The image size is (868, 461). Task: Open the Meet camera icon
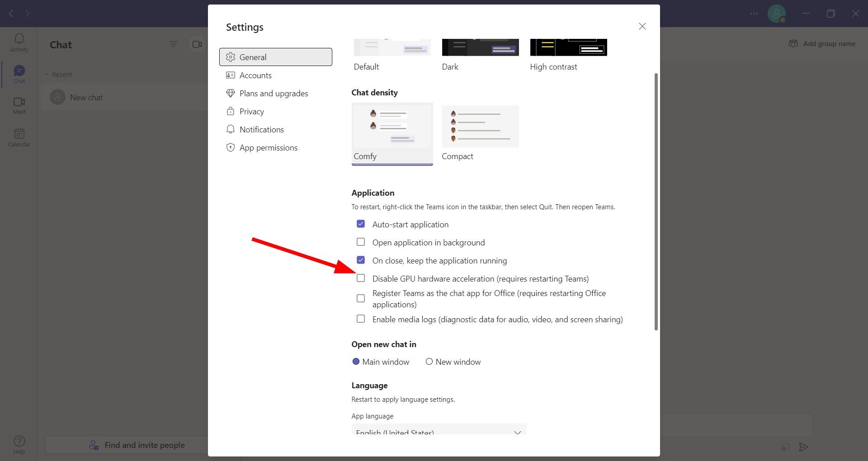(19, 106)
